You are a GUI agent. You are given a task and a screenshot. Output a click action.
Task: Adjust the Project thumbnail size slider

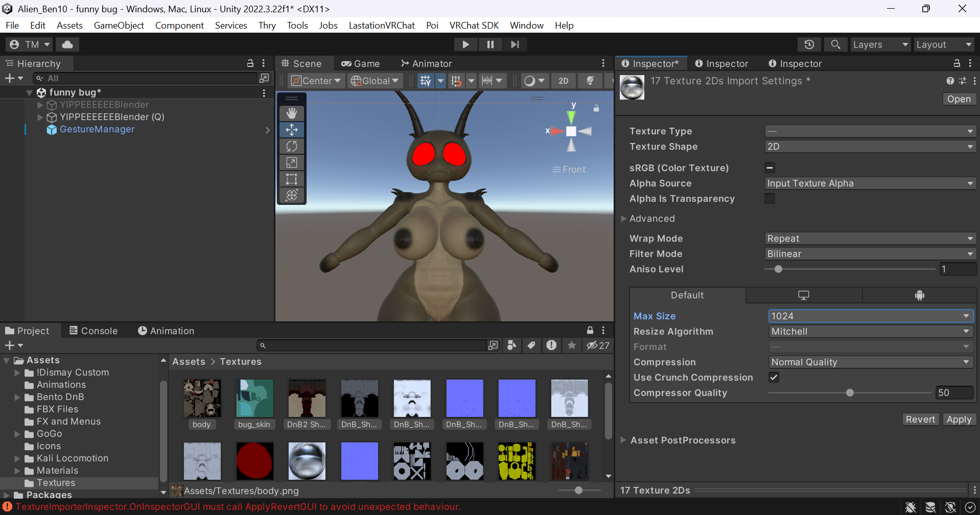[x=579, y=490]
